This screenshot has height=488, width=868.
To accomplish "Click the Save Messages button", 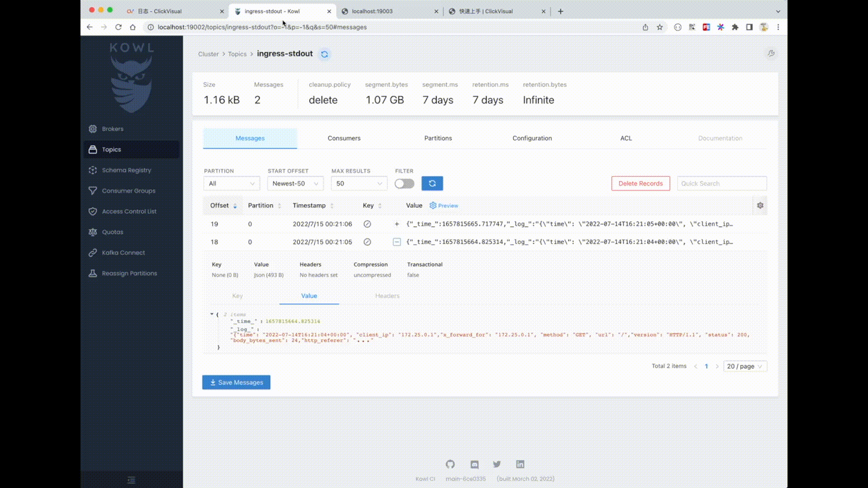I will pyautogui.click(x=236, y=382).
